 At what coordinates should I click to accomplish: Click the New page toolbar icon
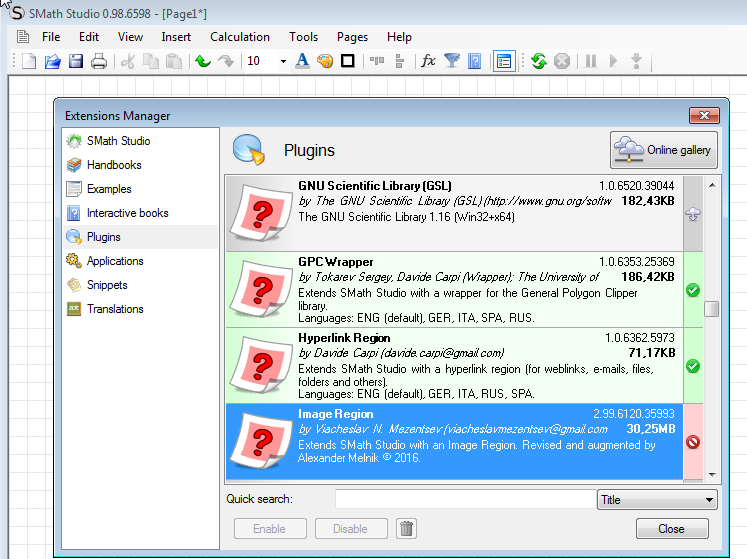pyautogui.click(x=29, y=62)
